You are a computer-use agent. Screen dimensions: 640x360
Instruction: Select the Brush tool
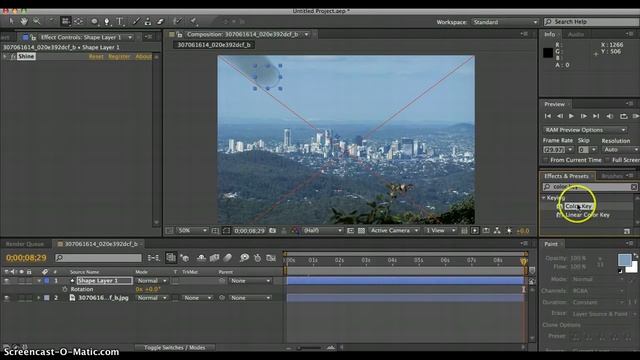136,21
